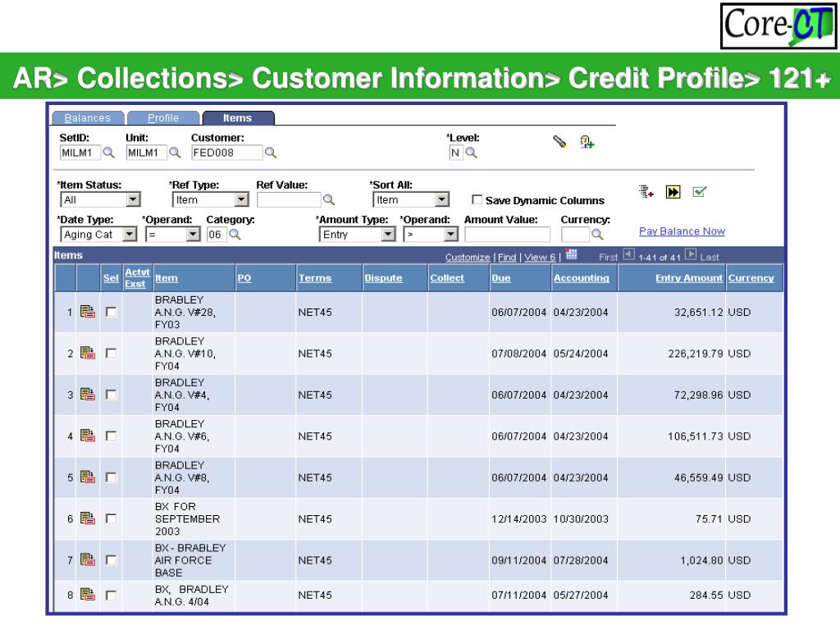Select checkbox for row 5 BRADLEY V#8
The height and width of the screenshot is (630, 840).
pos(111,477)
